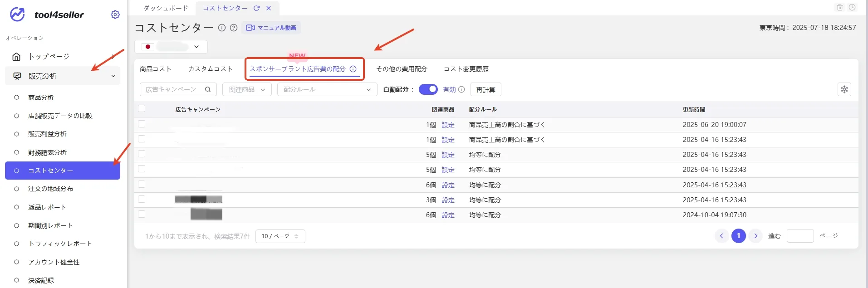Image resolution: width=868 pixels, height=288 pixels.
Task: Open column settings gear icon
Action: click(844, 89)
